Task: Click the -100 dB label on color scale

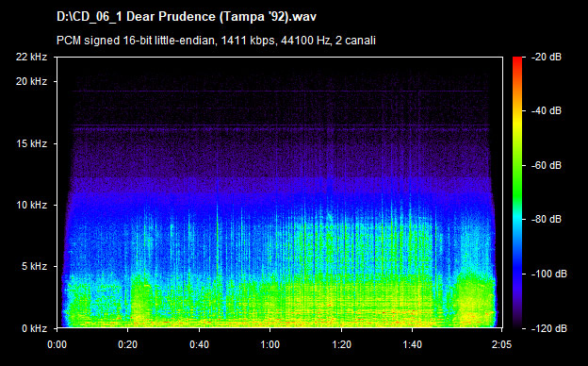Action: [548, 274]
